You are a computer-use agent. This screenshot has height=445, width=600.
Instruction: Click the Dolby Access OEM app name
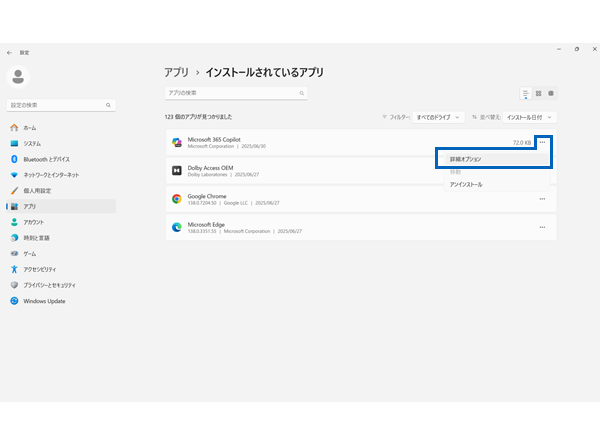(x=210, y=168)
